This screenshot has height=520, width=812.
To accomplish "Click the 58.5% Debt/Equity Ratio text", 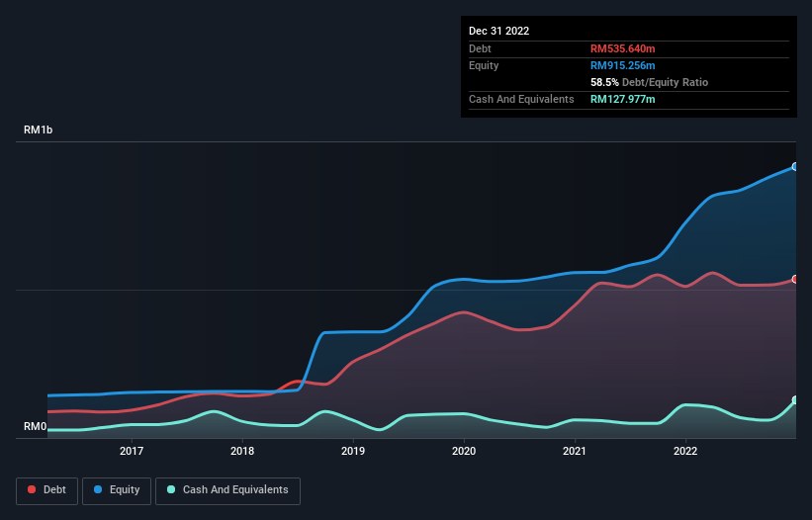I will coord(649,82).
